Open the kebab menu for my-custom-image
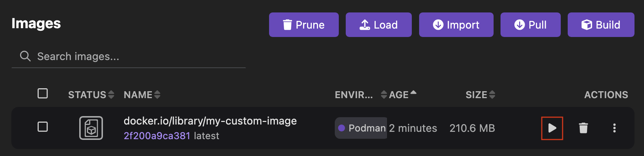 [x=614, y=128]
